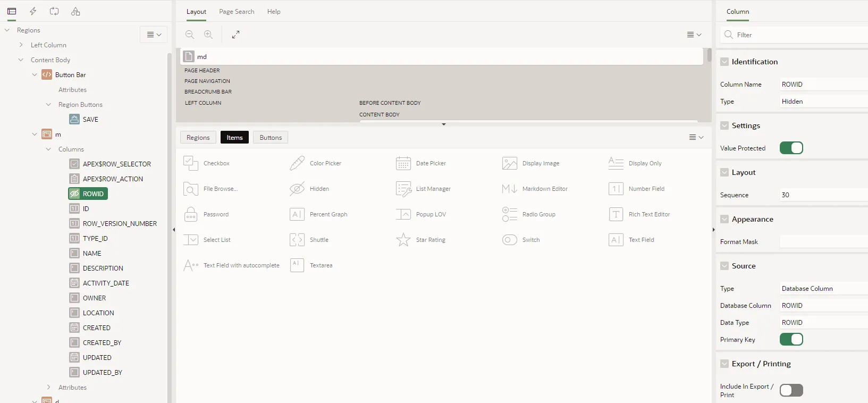
Task: Select the List Manager item type
Action: click(x=423, y=189)
